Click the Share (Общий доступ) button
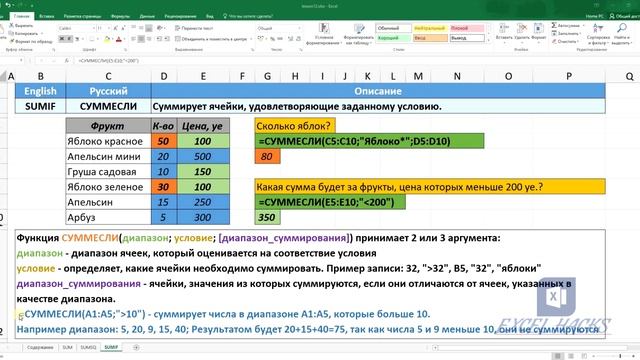 click(x=624, y=16)
